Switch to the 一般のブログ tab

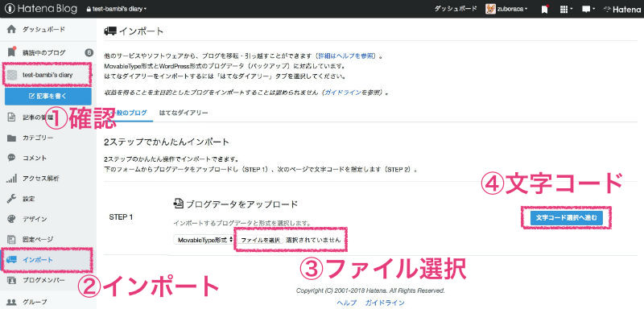[x=128, y=113]
